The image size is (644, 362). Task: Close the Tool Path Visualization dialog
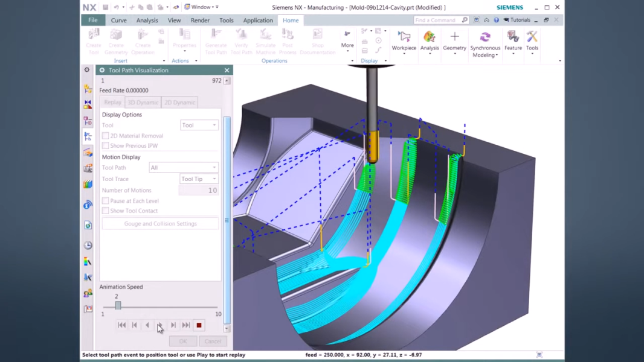227,70
